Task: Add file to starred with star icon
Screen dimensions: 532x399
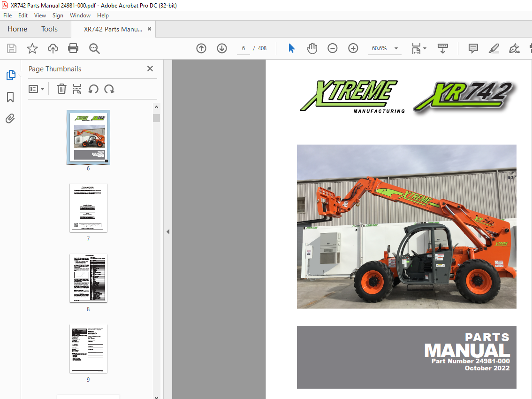Action: click(32, 48)
